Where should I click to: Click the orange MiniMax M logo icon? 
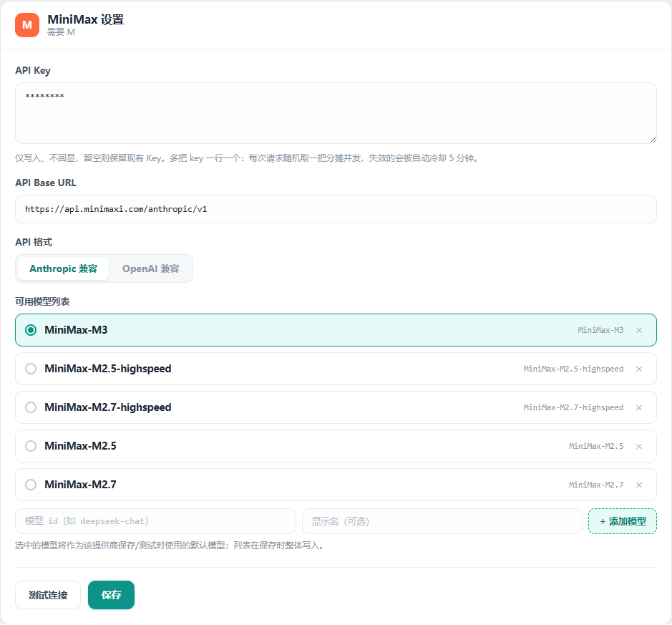(27, 25)
